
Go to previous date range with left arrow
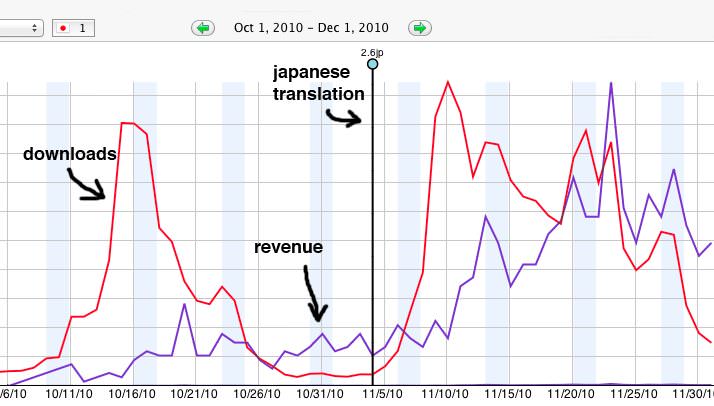(x=204, y=28)
